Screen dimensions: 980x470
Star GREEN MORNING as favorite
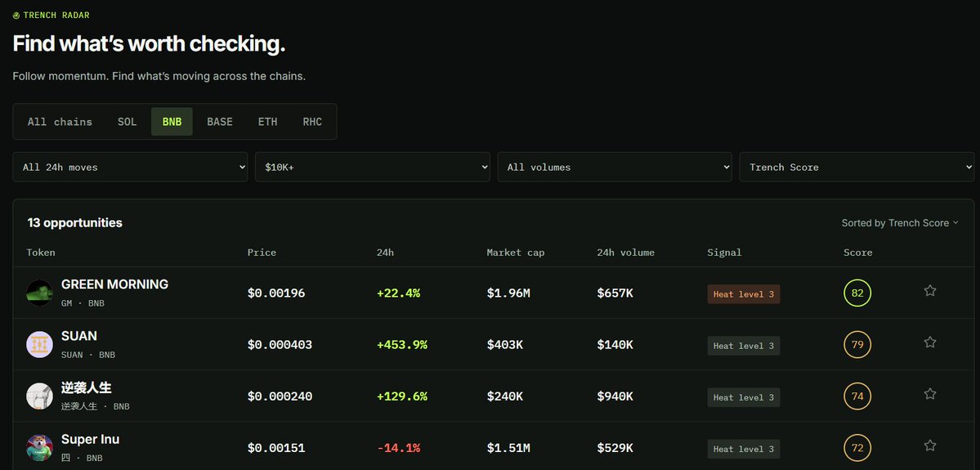[930, 291]
